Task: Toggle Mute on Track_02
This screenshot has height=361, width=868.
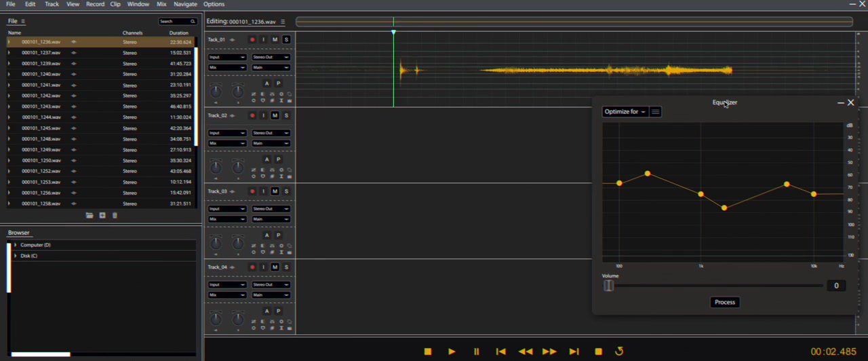Action: (x=275, y=115)
